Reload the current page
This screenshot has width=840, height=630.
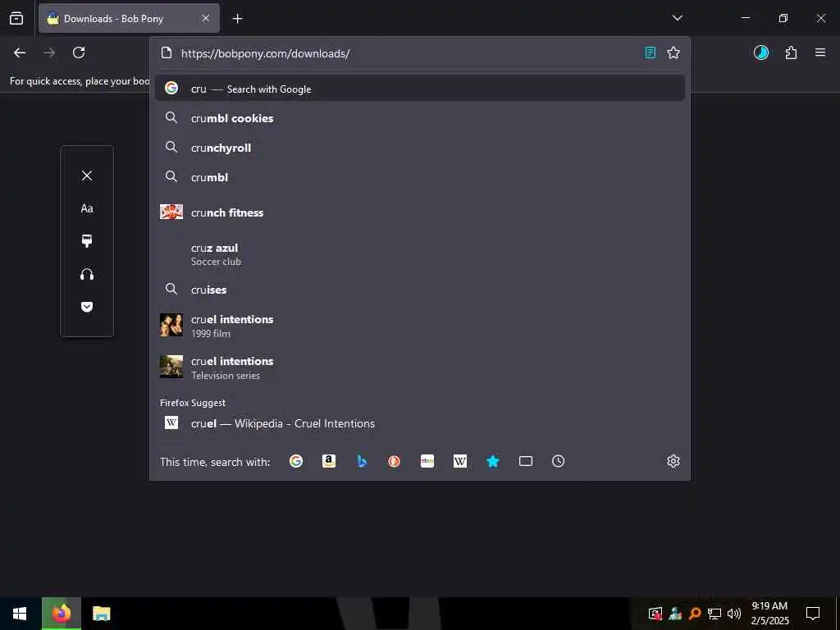tap(79, 52)
